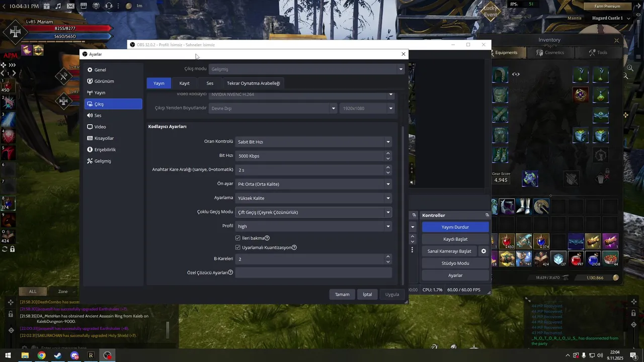Select the ALL chat tab in game
644x362 pixels.
[x=33, y=291]
